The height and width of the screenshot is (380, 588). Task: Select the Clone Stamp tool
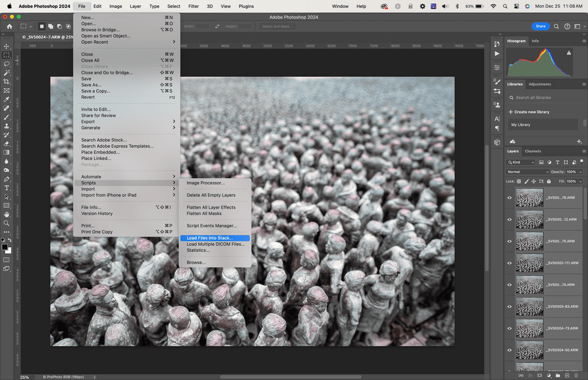pyautogui.click(x=6, y=126)
